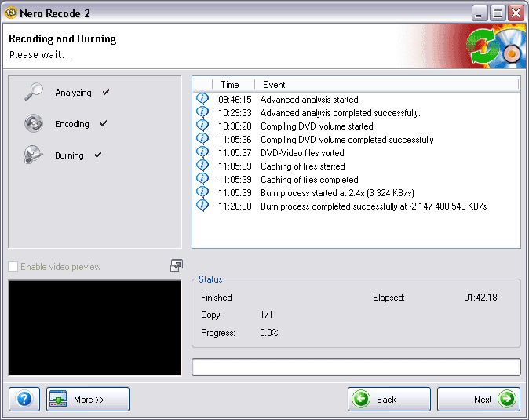Click the Progress value 0.0%
This screenshot has width=529, height=420.
coord(269,333)
